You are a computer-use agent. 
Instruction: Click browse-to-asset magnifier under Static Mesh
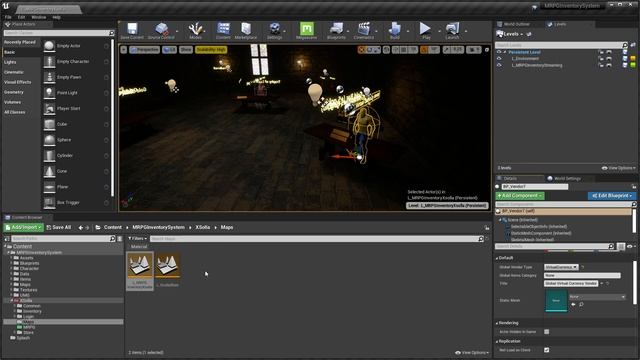pos(581,304)
